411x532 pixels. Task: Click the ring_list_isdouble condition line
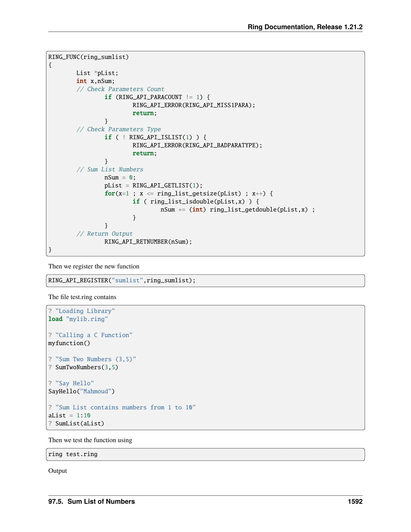pos(195,202)
